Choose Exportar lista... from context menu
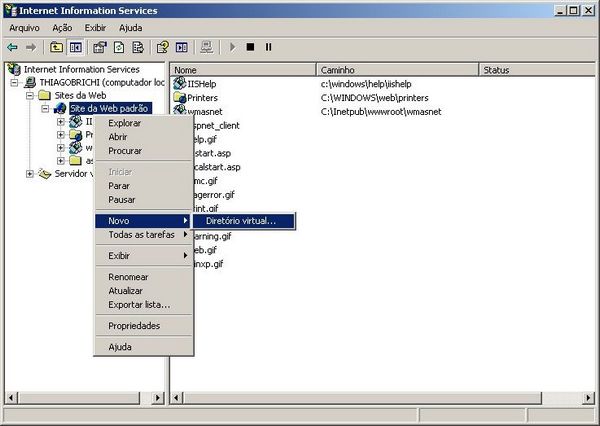The image size is (600, 426). (x=143, y=305)
